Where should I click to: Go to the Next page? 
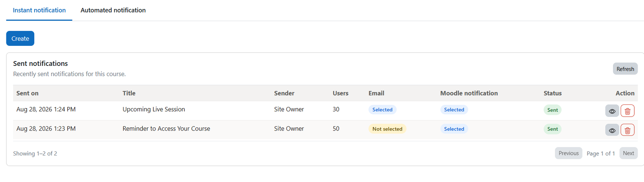pyautogui.click(x=628, y=153)
